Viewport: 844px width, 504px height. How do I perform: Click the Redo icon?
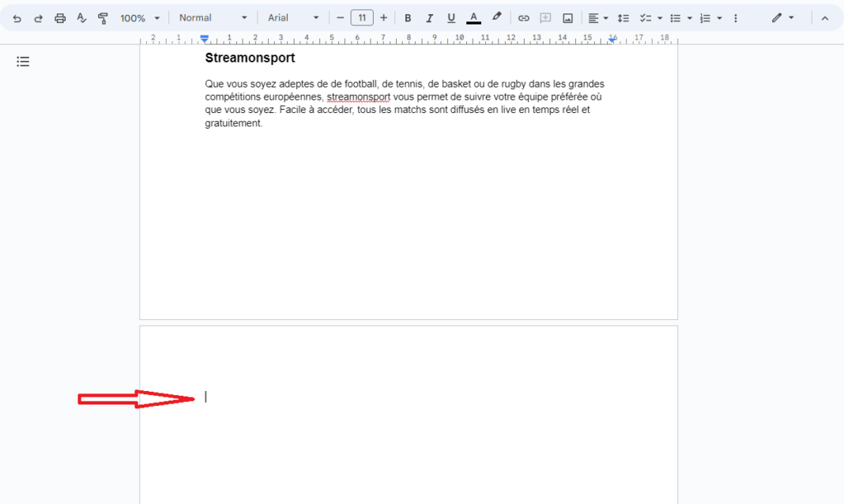coord(38,17)
